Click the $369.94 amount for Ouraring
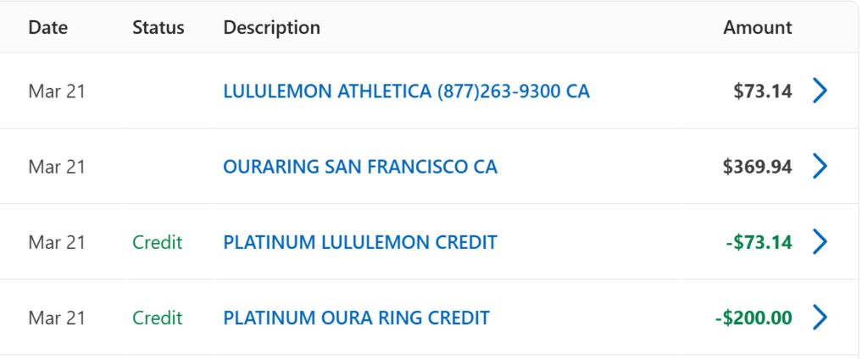Image resolution: width=868 pixels, height=359 pixels. click(x=757, y=167)
